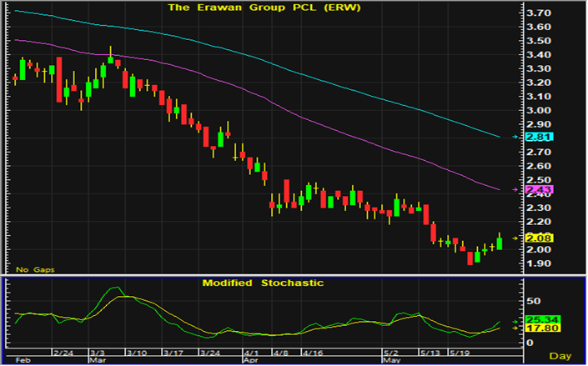Click the tall red candle just before 2/24
The height and width of the screenshot is (366, 588).
click(x=59, y=79)
